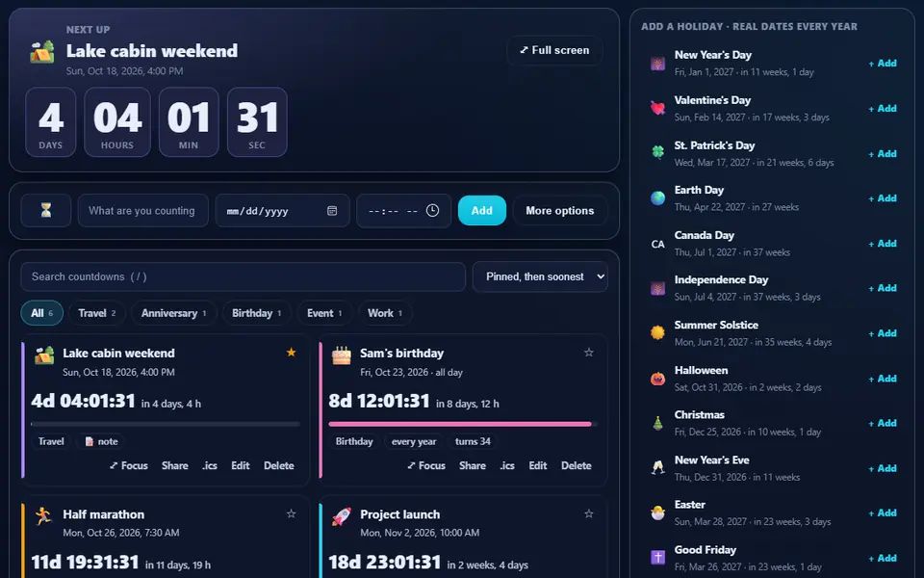
Task: Pin Half marathon using its star
Action: [291, 513]
